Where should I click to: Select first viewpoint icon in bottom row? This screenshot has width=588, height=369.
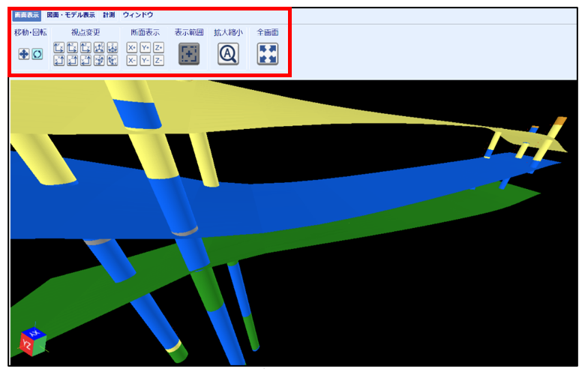coord(60,60)
